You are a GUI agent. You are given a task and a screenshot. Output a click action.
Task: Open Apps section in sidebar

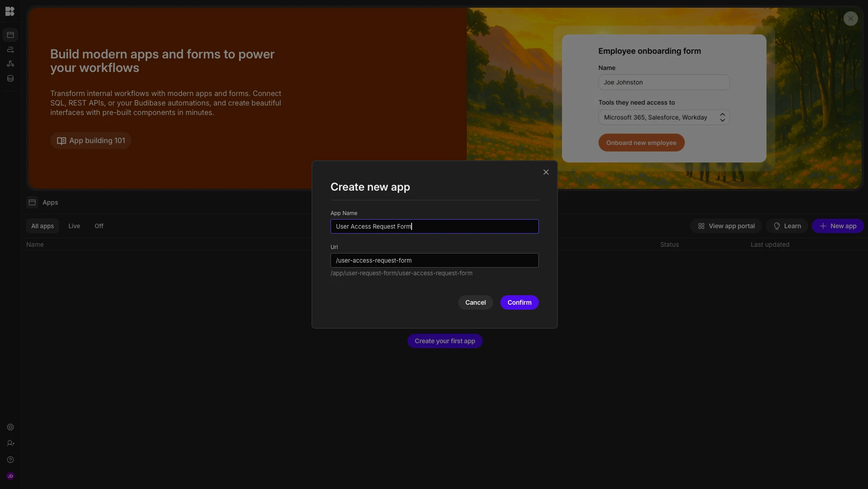point(10,35)
